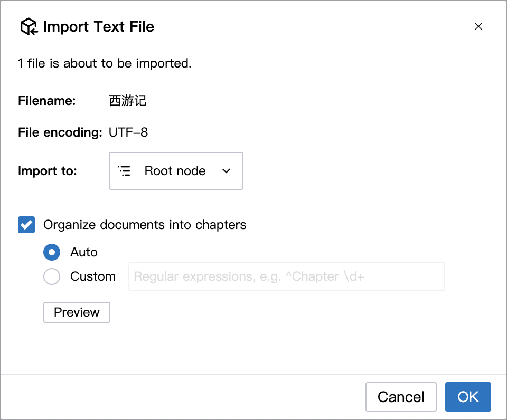Click the Import to label
This screenshot has height=420, width=507.
point(48,171)
